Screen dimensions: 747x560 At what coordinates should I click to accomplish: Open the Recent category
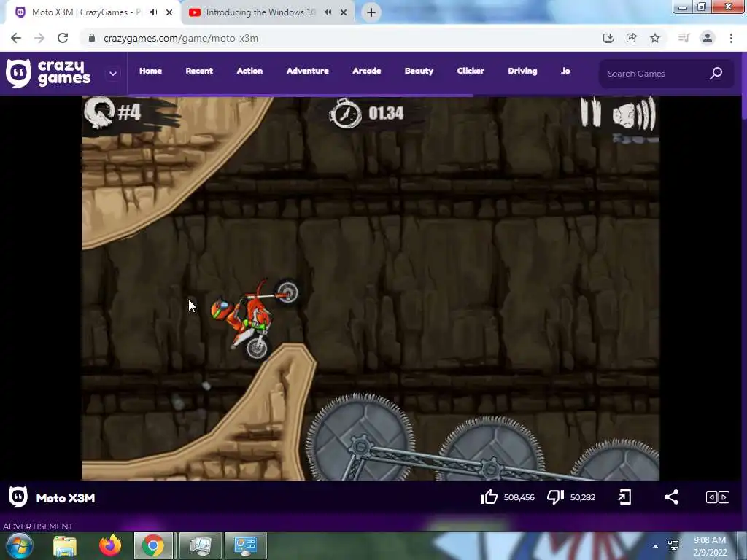coord(199,71)
